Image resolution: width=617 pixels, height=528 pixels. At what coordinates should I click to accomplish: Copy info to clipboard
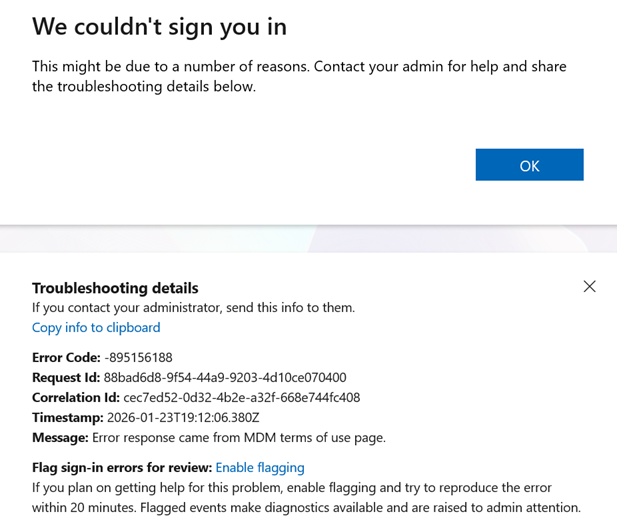click(x=96, y=327)
